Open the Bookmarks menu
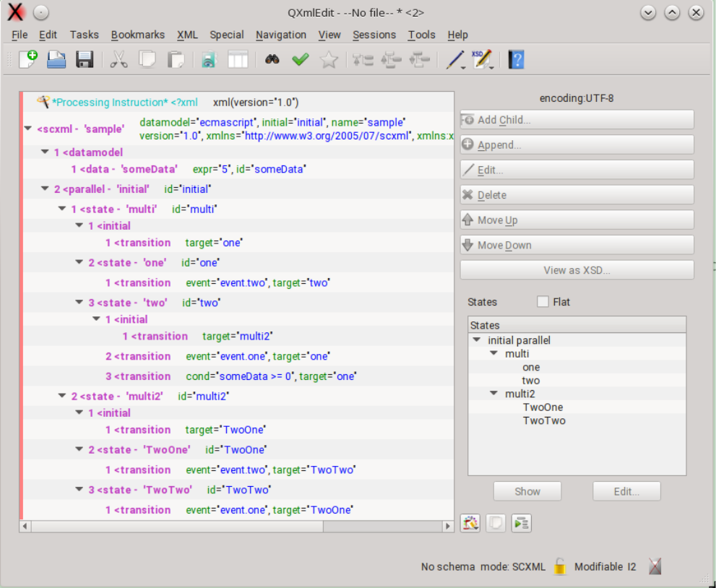The height and width of the screenshot is (588, 716). click(x=137, y=35)
